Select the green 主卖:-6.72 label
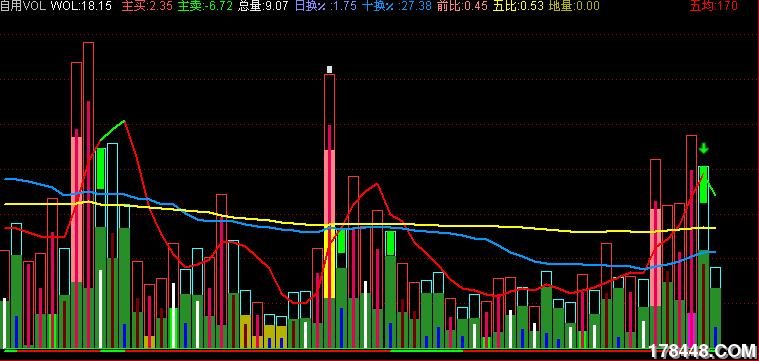The image size is (759, 361). pos(205,6)
